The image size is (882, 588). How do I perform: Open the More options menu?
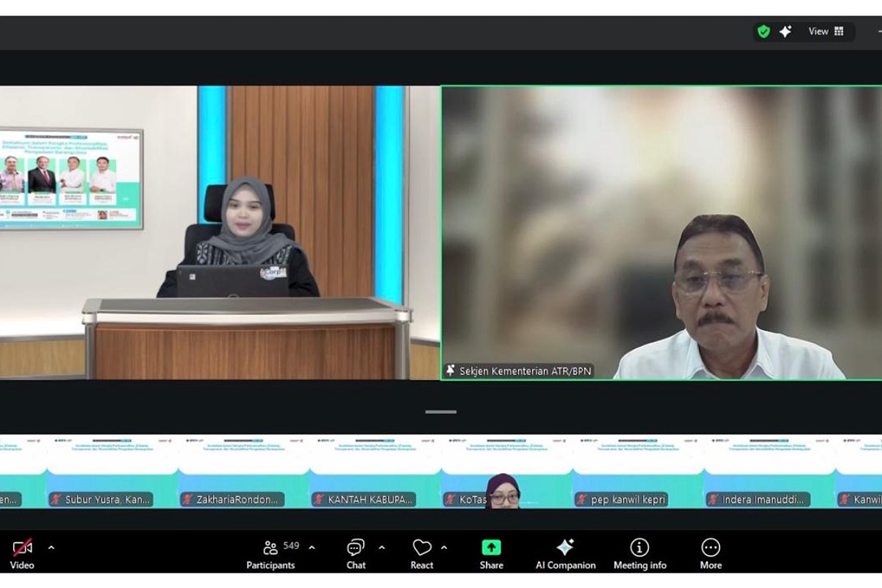pyautogui.click(x=710, y=553)
